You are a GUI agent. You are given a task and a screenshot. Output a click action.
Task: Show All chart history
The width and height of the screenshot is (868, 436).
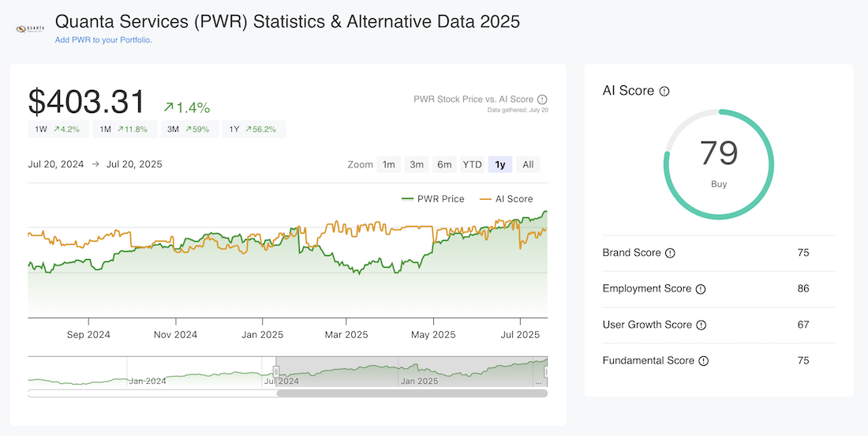point(528,164)
